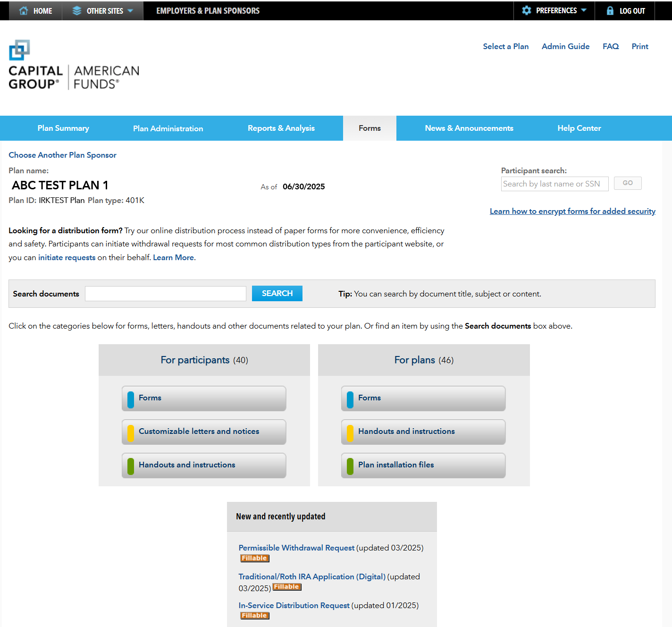Open the Preferences gear icon

(x=527, y=10)
